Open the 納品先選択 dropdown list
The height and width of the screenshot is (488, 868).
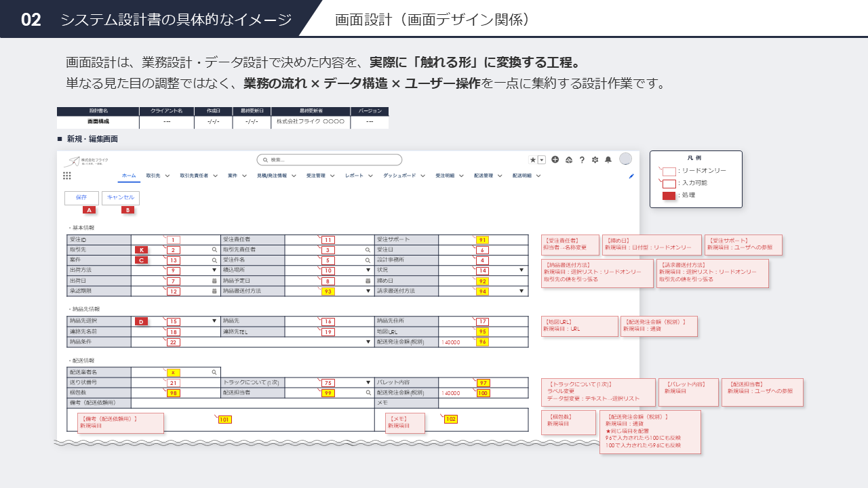tap(214, 321)
